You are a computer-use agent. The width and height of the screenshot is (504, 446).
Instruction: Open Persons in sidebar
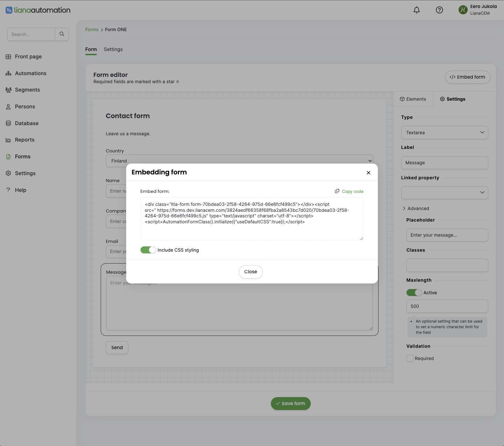coord(25,107)
